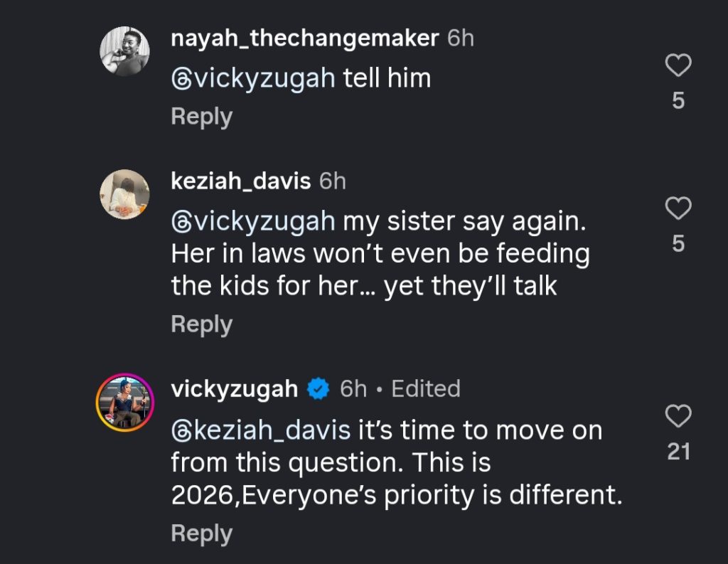Reply to nayah_thechangemaker's comment
The width and height of the screenshot is (728, 564).
pyautogui.click(x=202, y=117)
